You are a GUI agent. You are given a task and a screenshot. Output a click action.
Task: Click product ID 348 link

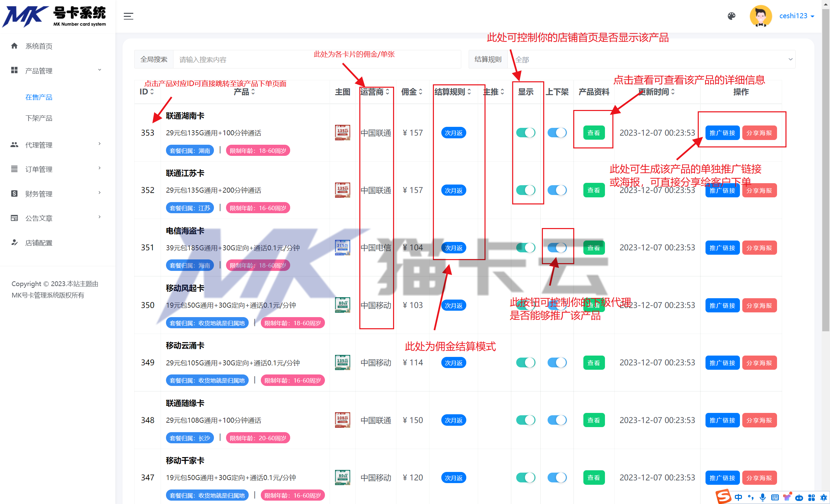click(147, 420)
